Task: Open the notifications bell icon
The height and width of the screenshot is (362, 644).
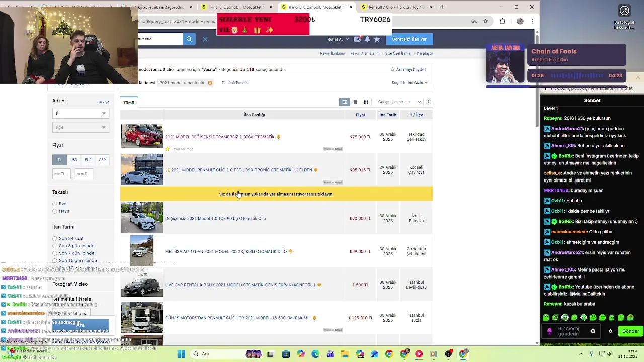Action: 367,39
